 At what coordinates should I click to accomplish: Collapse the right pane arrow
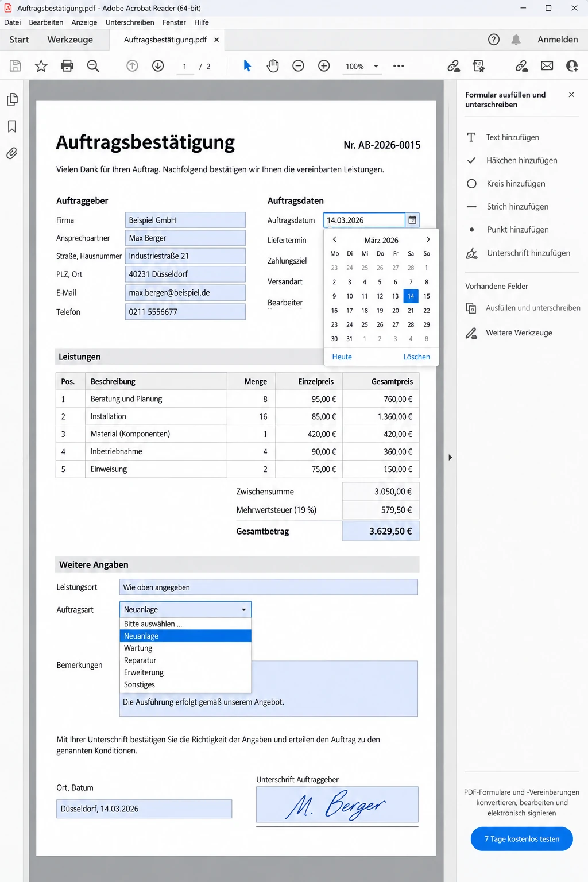[x=450, y=458]
